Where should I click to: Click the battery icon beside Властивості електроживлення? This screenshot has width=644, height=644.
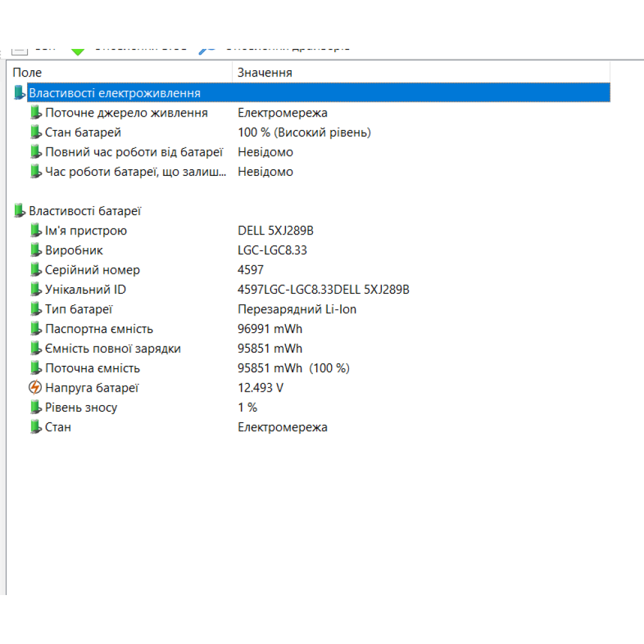(x=19, y=92)
